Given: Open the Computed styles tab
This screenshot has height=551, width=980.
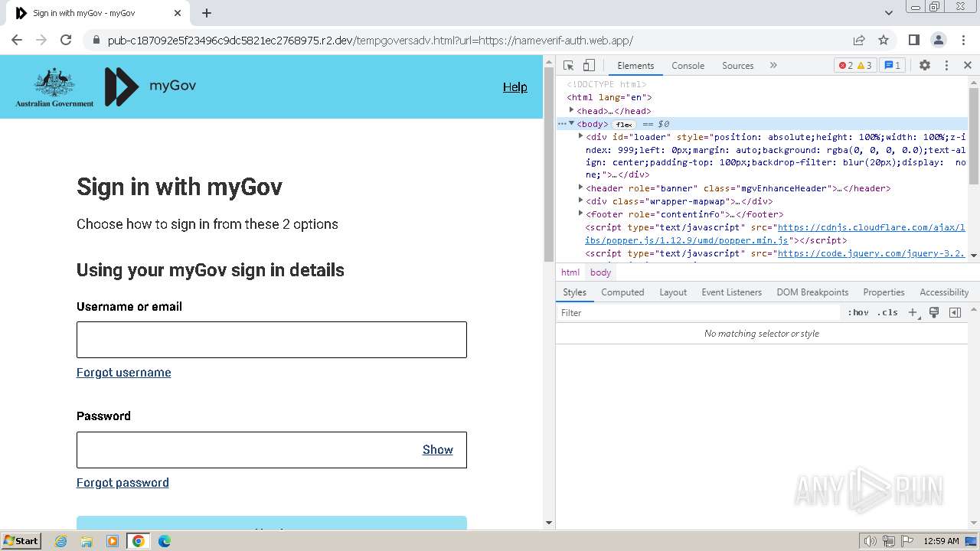Looking at the screenshot, I should (622, 292).
